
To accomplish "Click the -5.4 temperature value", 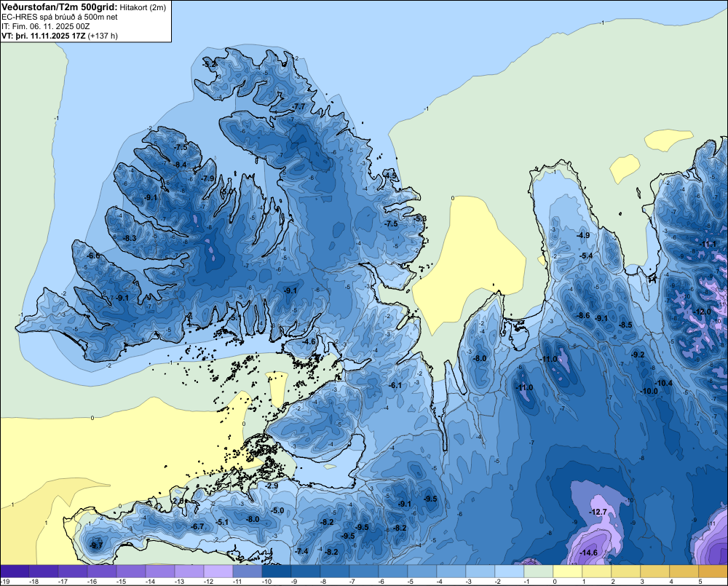I will click(x=586, y=256).
